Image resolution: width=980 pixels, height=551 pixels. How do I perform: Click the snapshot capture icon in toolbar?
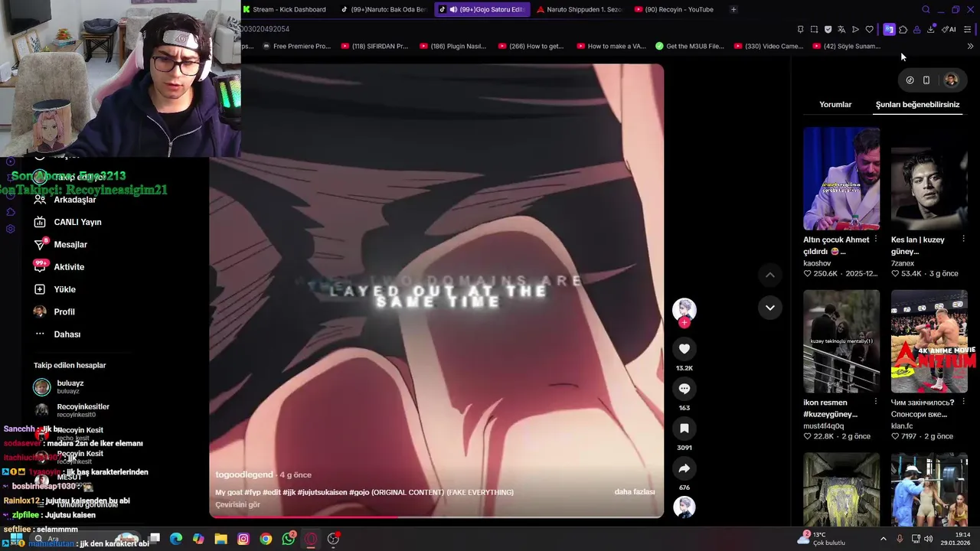pos(815,30)
